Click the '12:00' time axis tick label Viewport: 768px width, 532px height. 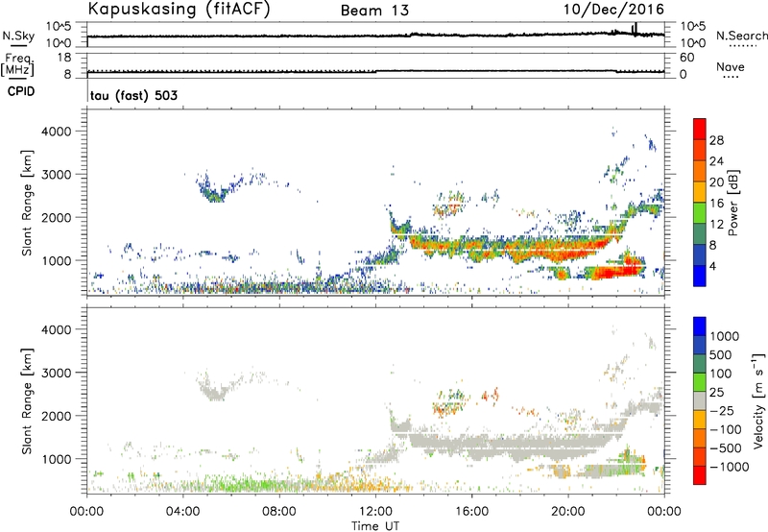coord(375,512)
